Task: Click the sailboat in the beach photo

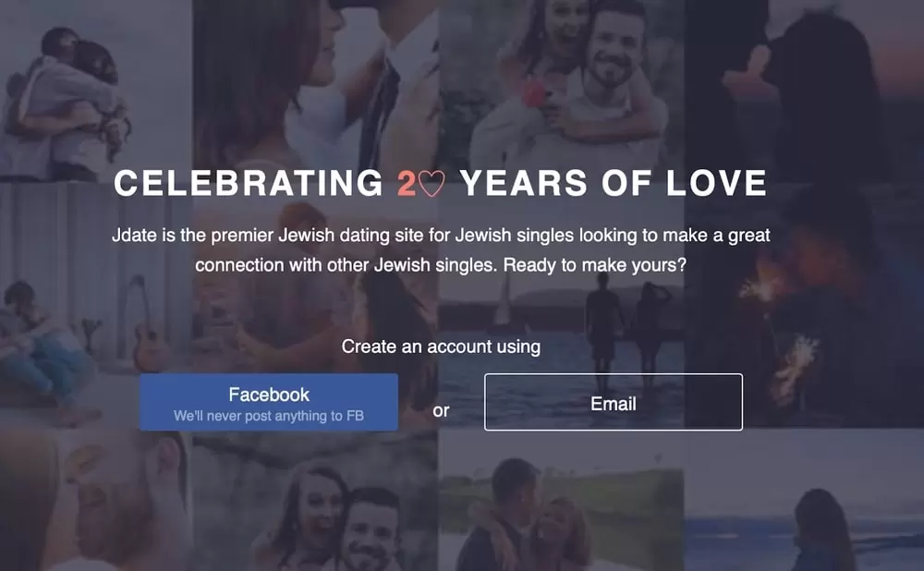Action: (503, 302)
